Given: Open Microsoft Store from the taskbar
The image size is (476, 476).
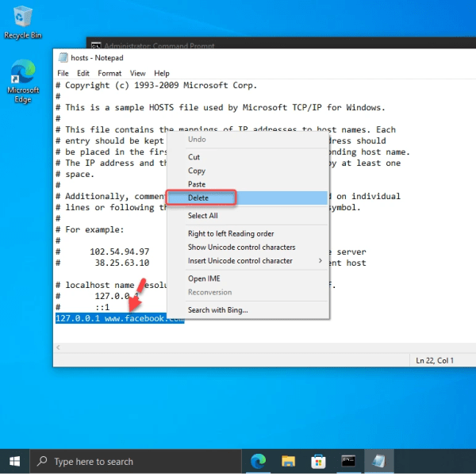Looking at the screenshot, I should tap(318, 462).
